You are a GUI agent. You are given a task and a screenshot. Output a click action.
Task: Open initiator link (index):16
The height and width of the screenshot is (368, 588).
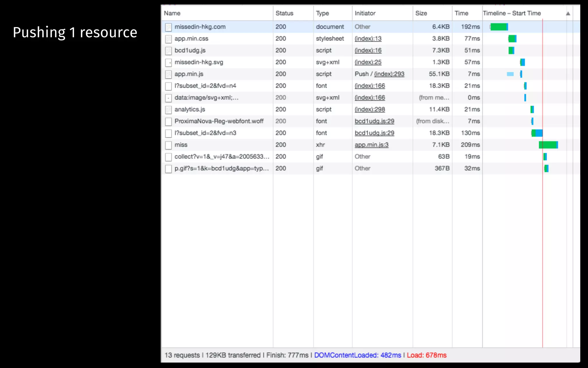(x=368, y=50)
